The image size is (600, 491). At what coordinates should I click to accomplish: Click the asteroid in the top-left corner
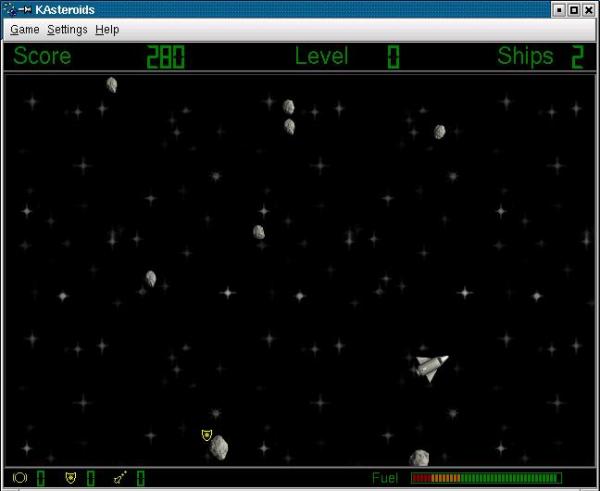pyautogui.click(x=112, y=85)
